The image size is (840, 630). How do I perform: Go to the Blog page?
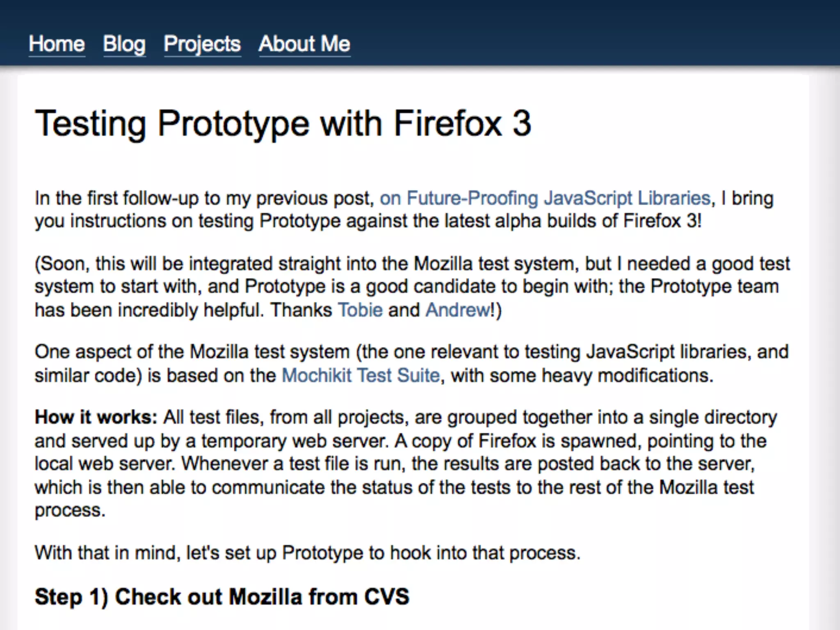point(124,44)
